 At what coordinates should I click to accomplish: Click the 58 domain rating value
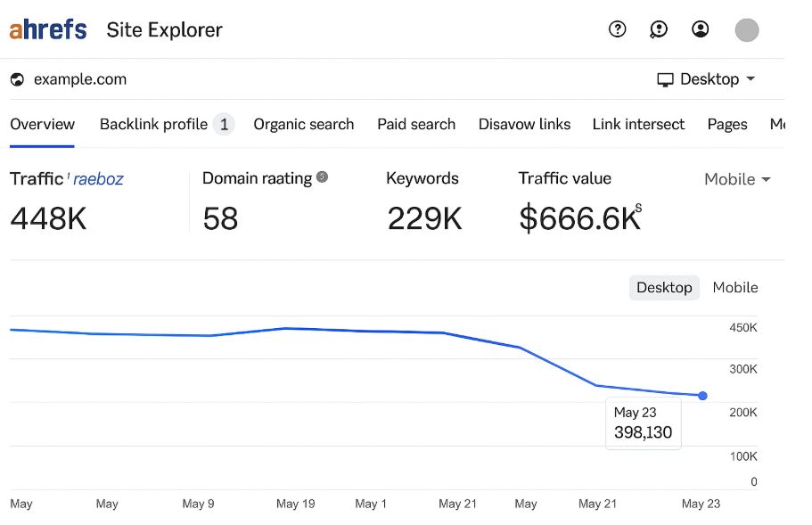220,218
